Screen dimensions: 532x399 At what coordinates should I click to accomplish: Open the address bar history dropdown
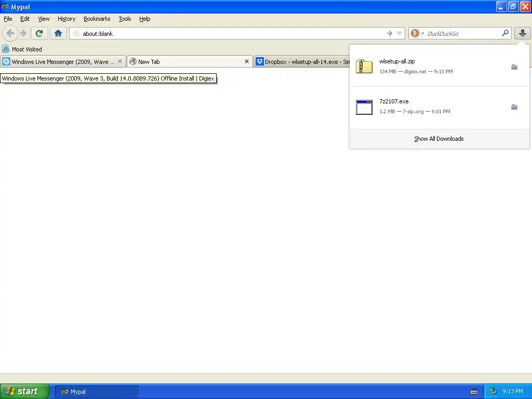pos(399,33)
